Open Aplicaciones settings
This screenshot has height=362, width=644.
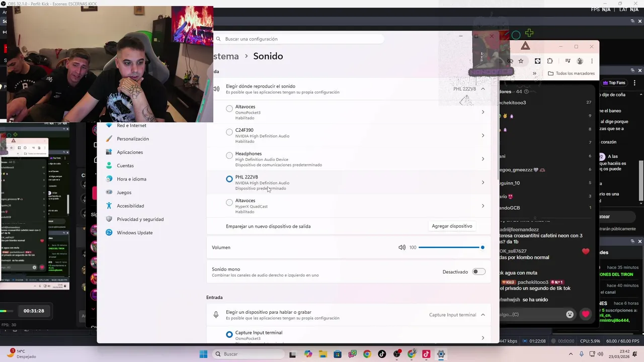(130, 152)
